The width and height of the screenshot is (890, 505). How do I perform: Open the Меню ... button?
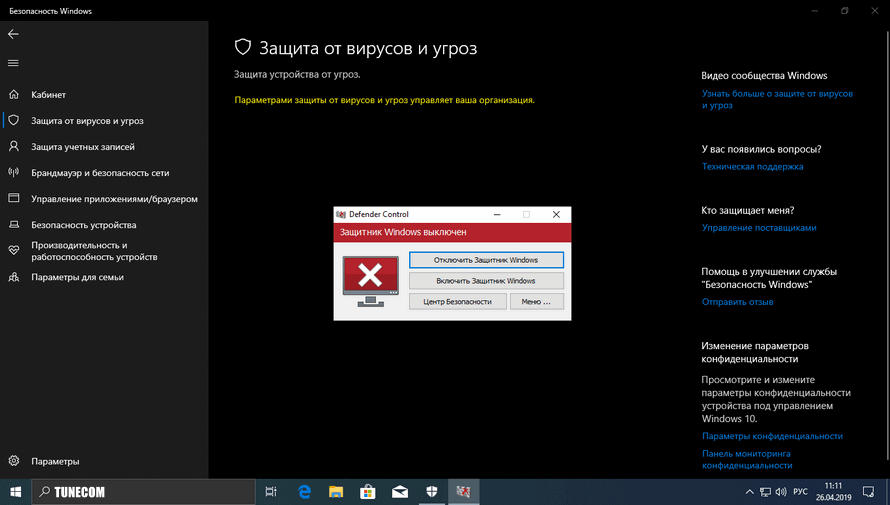tap(536, 302)
